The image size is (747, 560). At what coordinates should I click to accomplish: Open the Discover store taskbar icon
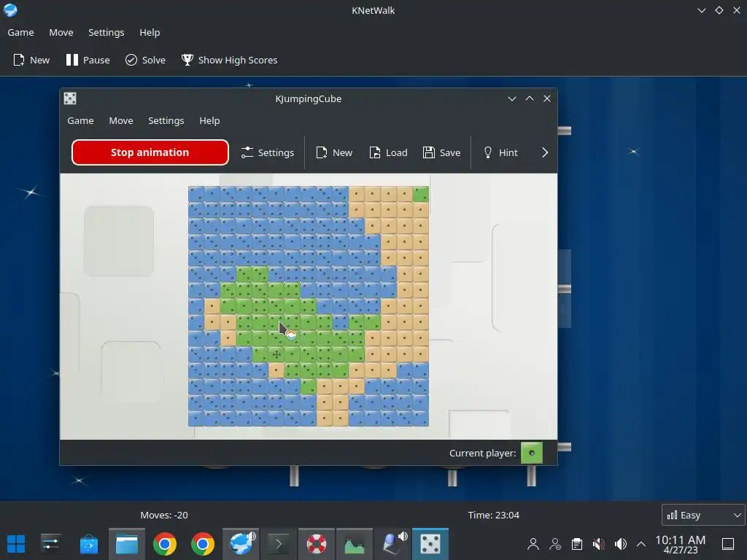pyautogui.click(x=88, y=544)
